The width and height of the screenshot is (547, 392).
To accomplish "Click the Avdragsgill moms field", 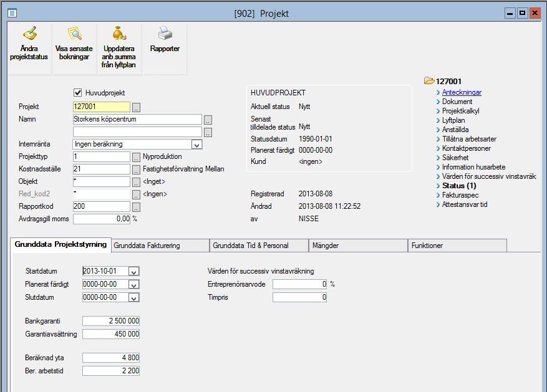I will click(x=102, y=219).
